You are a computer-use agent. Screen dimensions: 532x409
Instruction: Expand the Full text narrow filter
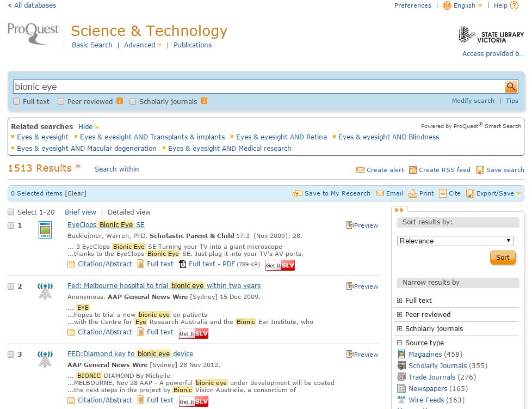400,301
